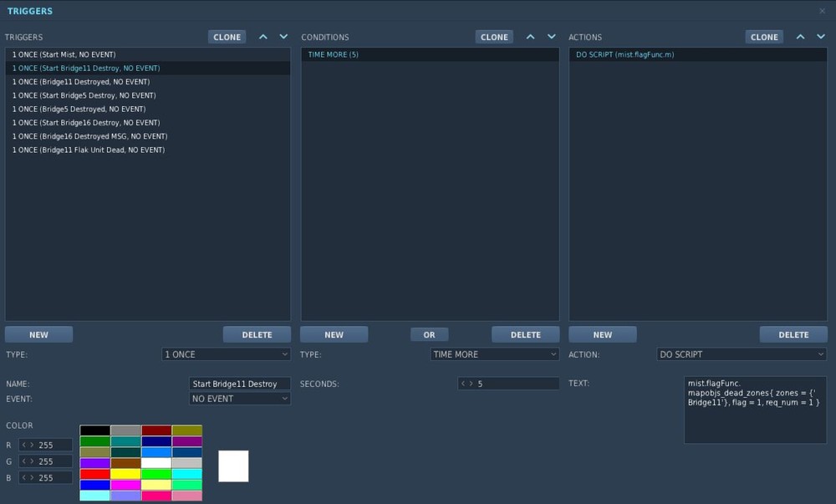Increase the SECONDS value with right arrow

(x=471, y=384)
